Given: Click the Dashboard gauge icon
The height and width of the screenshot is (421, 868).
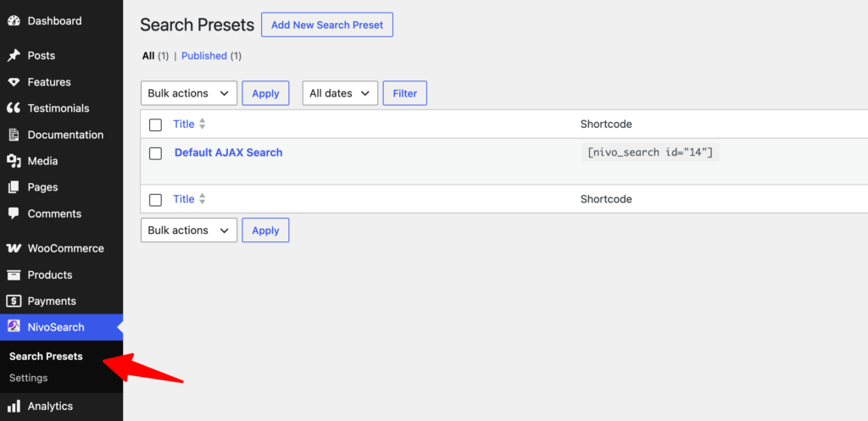Looking at the screenshot, I should pyautogui.click(x=14, y=21).
